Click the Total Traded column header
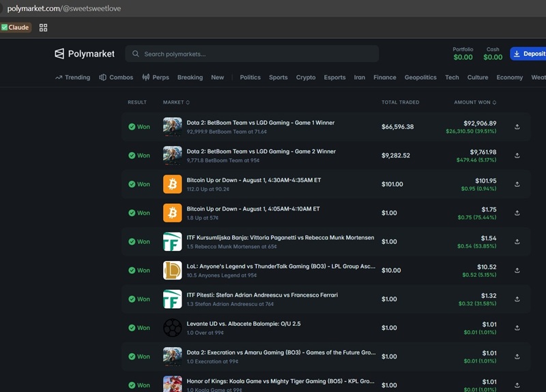This screenshot has width=546, height=392. pos(400,102)
